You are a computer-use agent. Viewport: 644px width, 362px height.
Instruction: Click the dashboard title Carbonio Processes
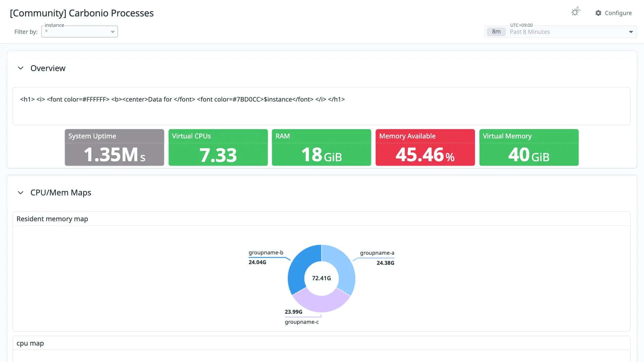tap(82, 13)
